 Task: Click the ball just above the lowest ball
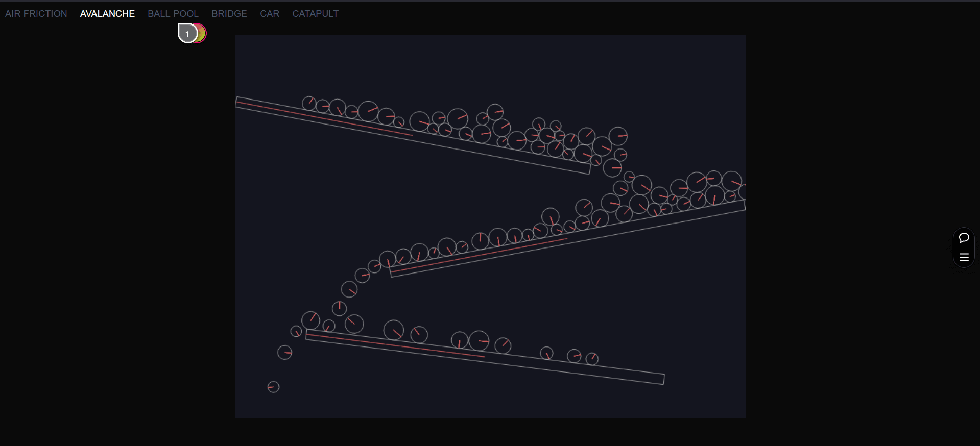point(284,352)
